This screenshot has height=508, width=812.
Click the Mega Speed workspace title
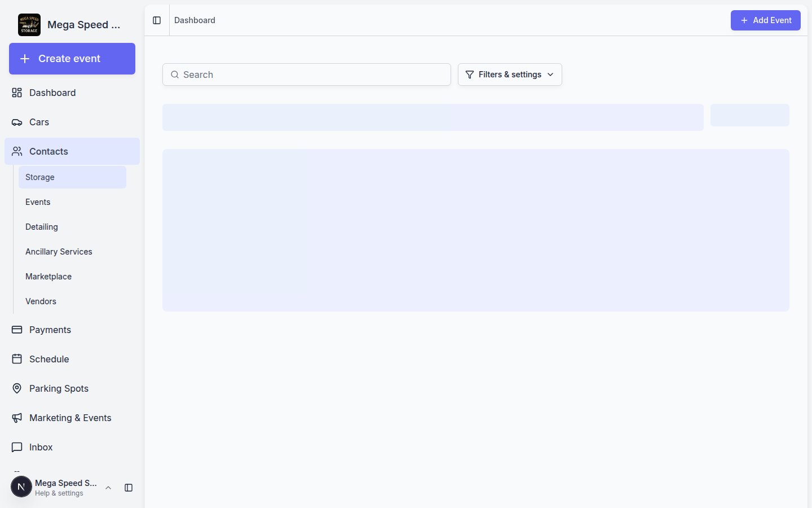(x=83, y=25)
